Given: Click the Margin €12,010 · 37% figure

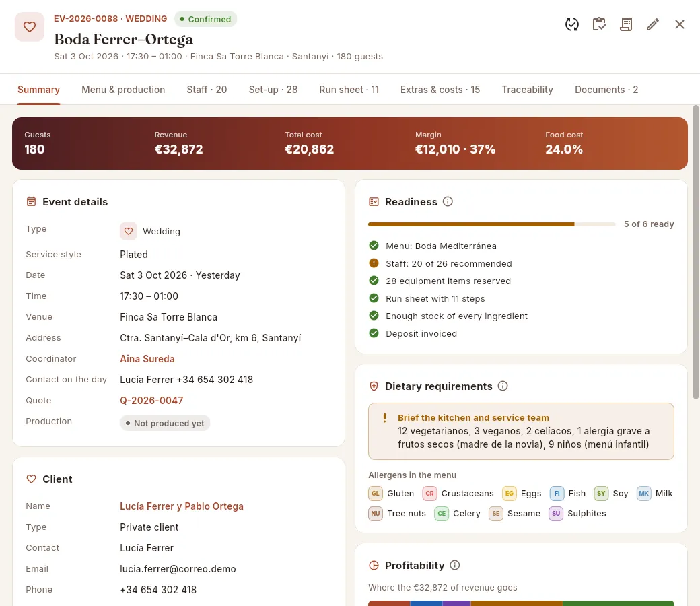Looking at the screenshot, I should click(455, 149).
